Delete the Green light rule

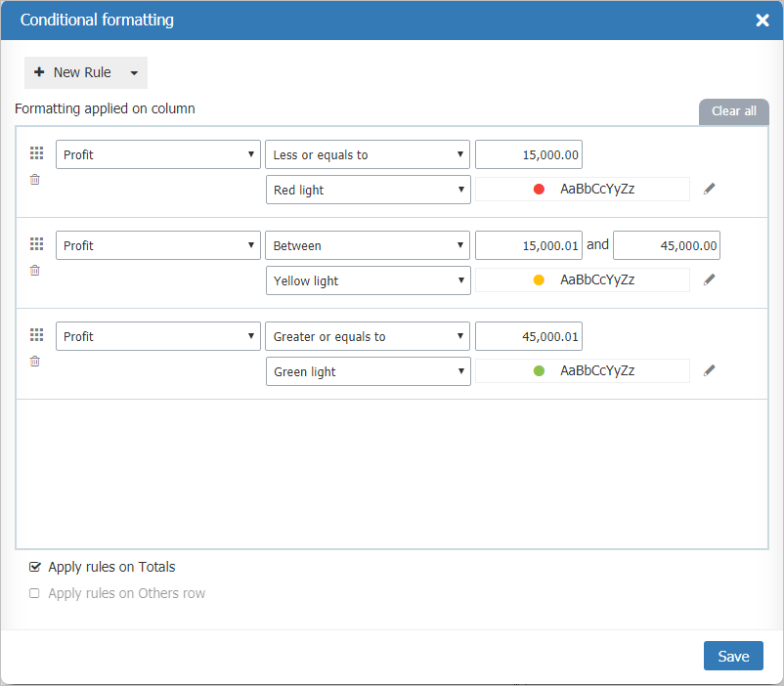click(34, 361)
